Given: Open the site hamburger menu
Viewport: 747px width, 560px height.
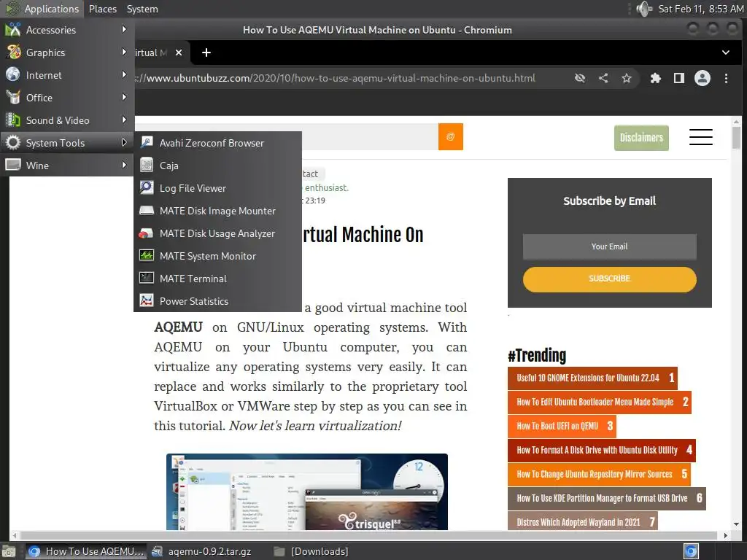Looking at the screenshot, I should (x=701, y=137).
